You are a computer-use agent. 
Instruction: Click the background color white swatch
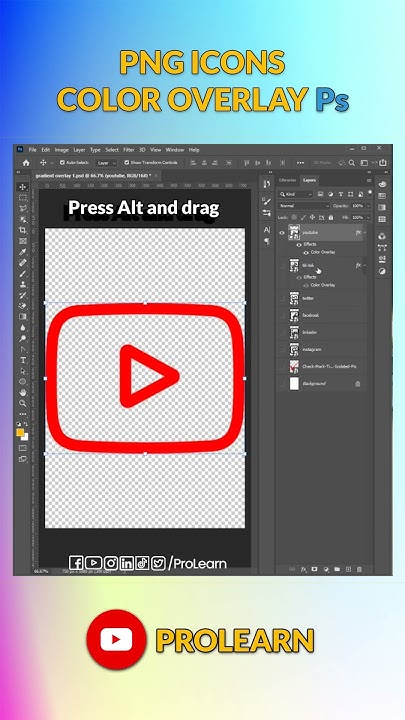pyautogui.click(x=26, y=438)
